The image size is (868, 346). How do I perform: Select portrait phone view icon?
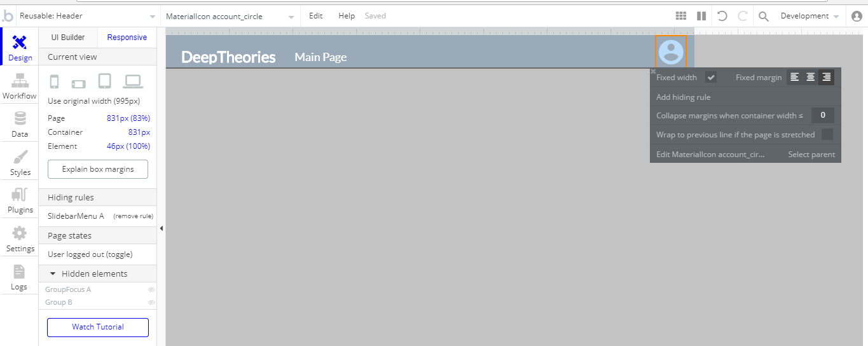(x=55, y=81)
